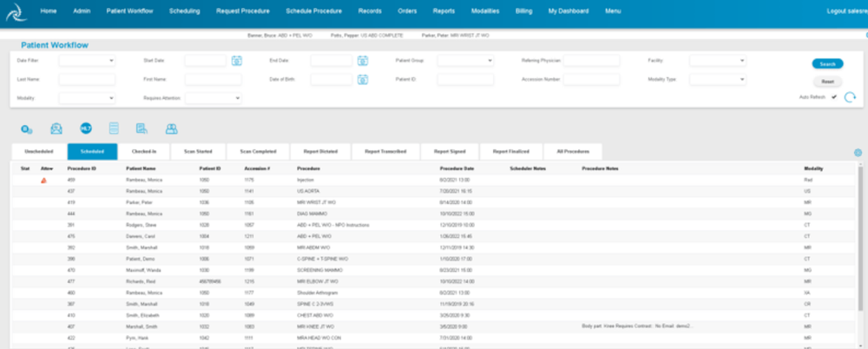Click the Last Name input field
Screen dimensions: 868x349
[87, 80]
